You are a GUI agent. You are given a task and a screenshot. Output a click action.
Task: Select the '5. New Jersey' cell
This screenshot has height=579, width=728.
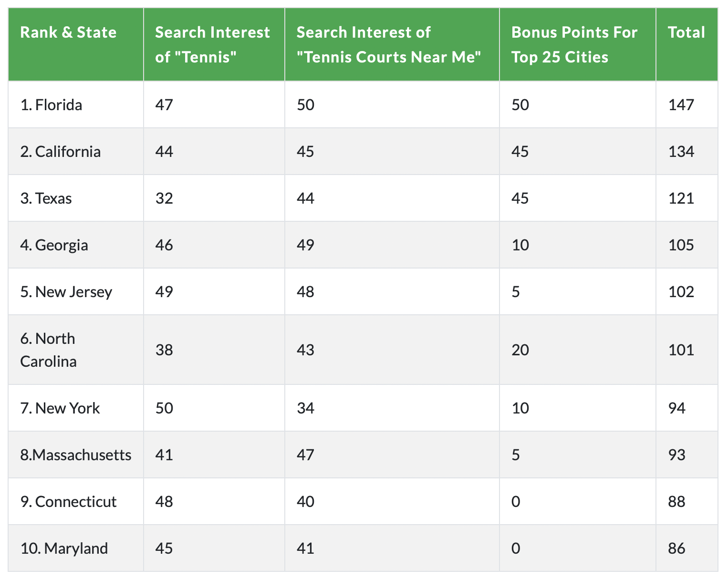[x=66, y=291]
